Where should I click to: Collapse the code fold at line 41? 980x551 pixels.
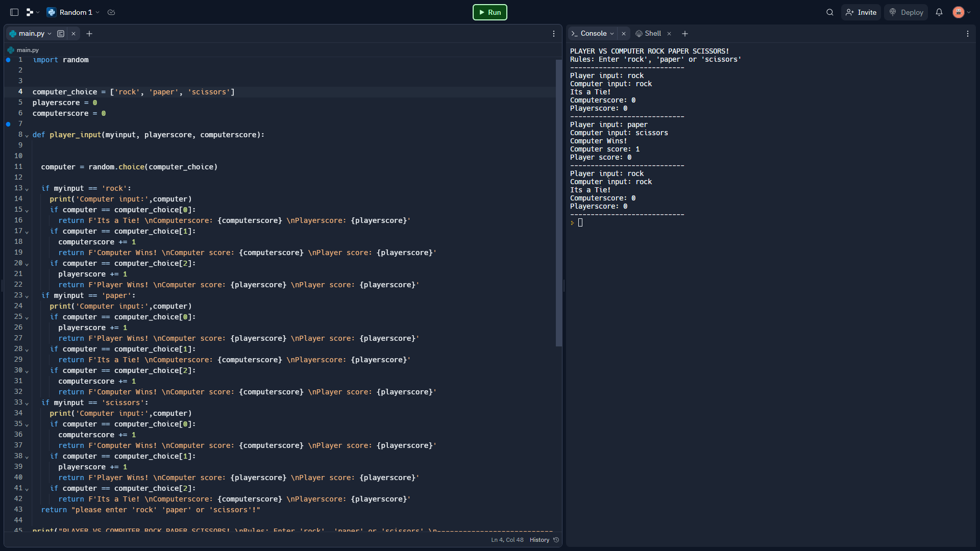pyautogui.click(x=27, y=489)
